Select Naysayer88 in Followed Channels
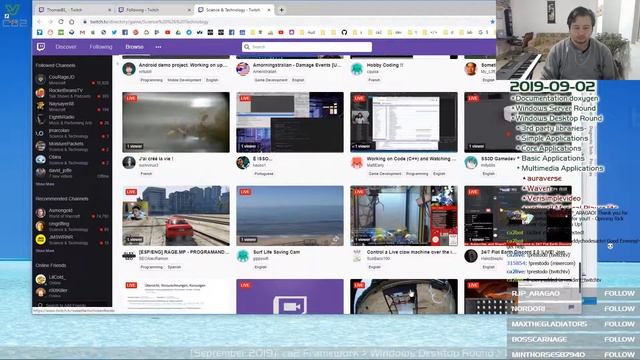 click(72, 106)
